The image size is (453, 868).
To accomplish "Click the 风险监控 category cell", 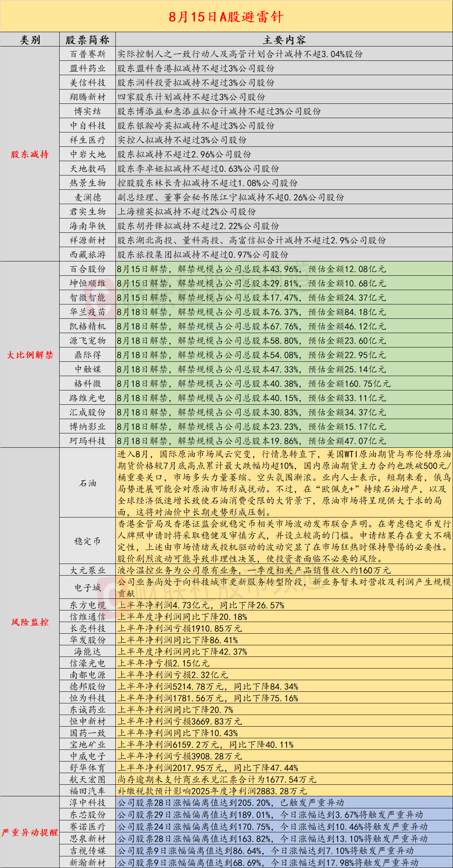I will click(30, 622).
